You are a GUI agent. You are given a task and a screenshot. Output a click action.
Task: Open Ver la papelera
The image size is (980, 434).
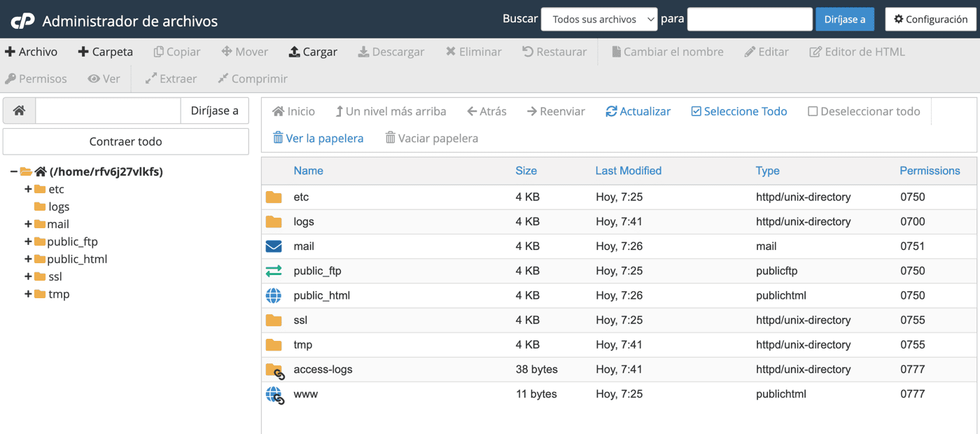coord(318,138)
